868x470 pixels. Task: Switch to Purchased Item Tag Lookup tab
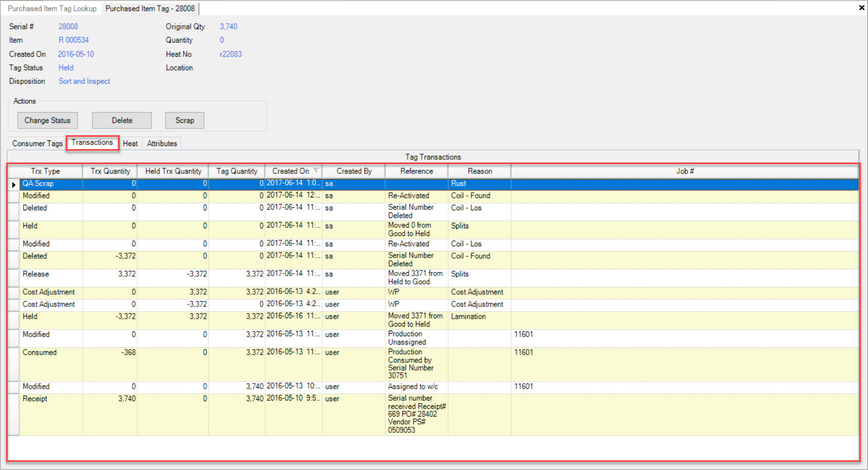(x=52, y=8)
